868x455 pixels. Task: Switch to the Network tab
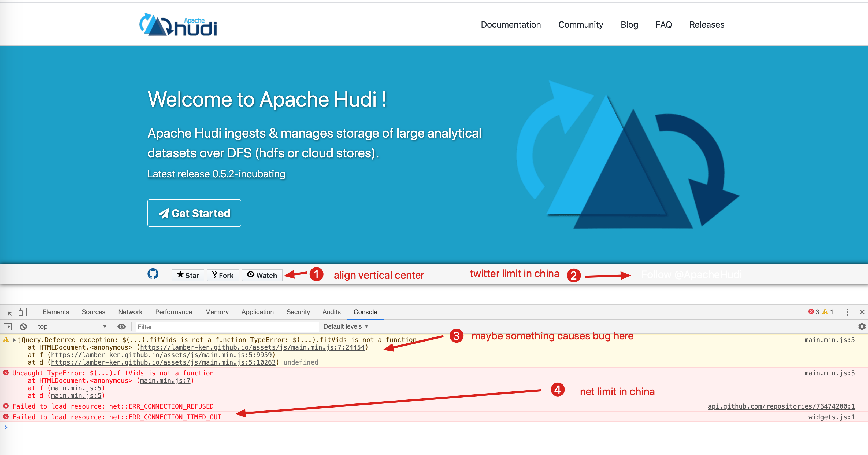pyautogui.click(x=130, y=312)
